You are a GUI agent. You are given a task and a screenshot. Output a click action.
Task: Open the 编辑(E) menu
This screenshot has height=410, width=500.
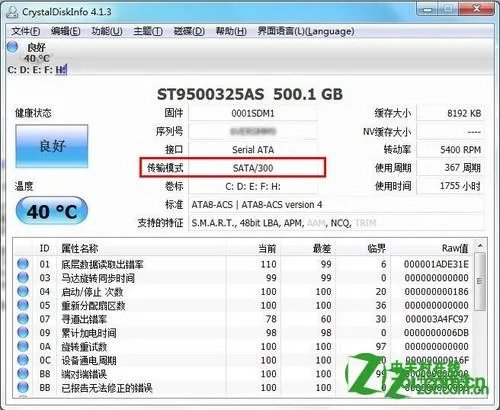tap(65, 31)
